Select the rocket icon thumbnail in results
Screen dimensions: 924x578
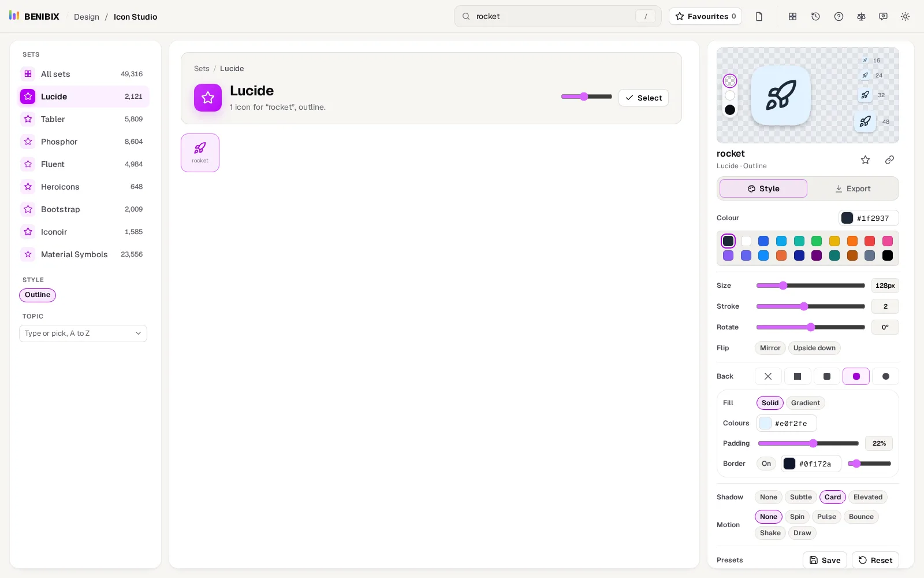tap(200, 153)
